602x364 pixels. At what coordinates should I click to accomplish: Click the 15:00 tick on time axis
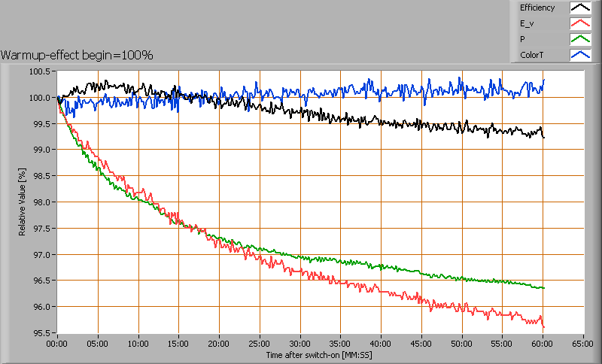(178, 343)
